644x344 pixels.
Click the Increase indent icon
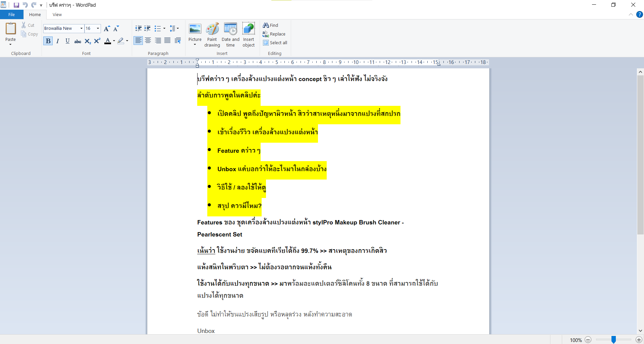(147, 28)
